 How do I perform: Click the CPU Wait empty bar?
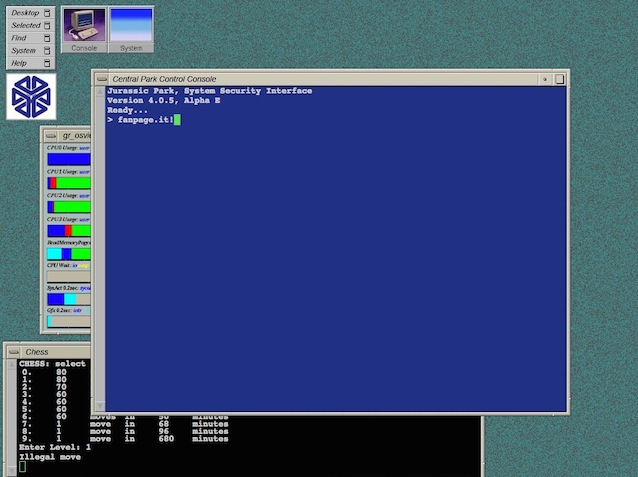tap(69, 277)
